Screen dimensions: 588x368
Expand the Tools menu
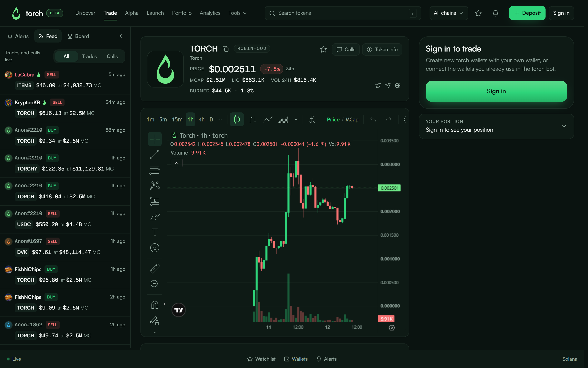click(x=237, y=13)
